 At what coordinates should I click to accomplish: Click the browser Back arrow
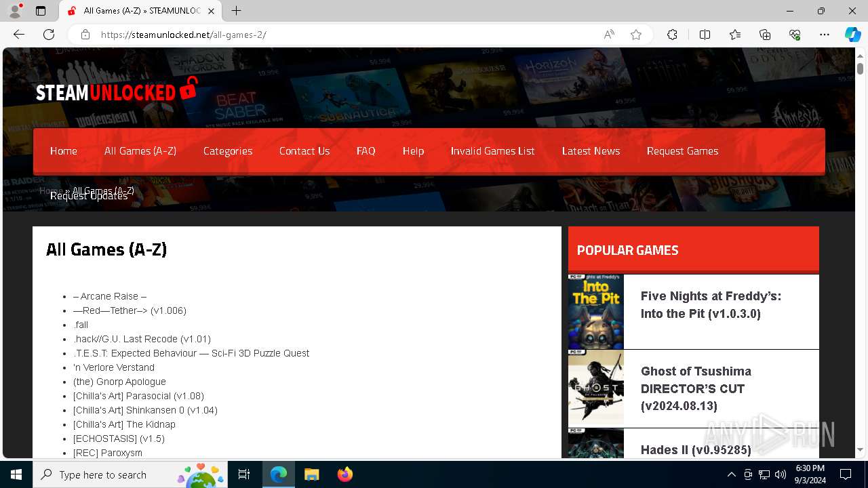click(x=19, y=35)
